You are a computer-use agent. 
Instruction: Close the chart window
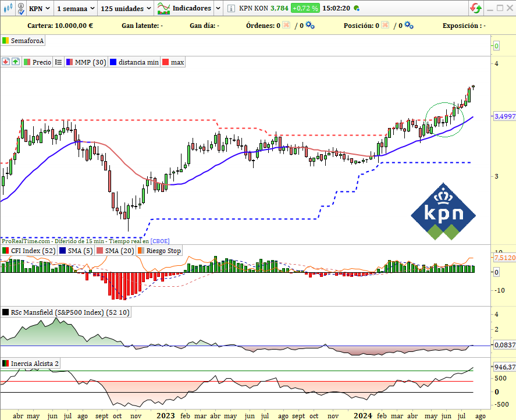510,8
